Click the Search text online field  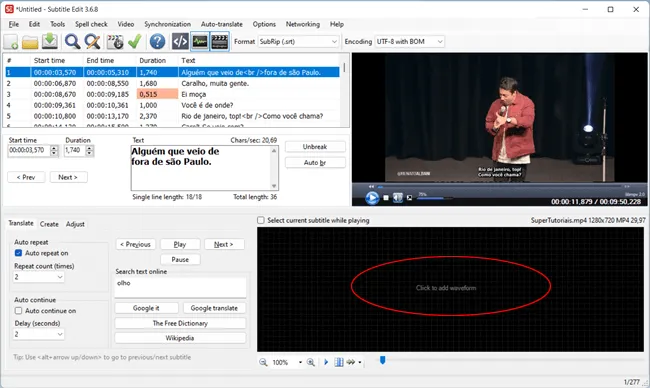[180, 288]
